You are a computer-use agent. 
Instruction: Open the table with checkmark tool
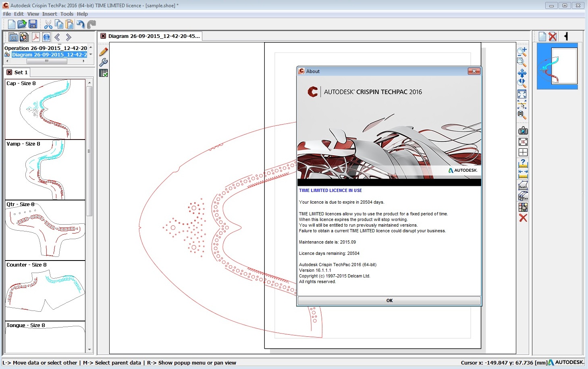tap(103, 73)
